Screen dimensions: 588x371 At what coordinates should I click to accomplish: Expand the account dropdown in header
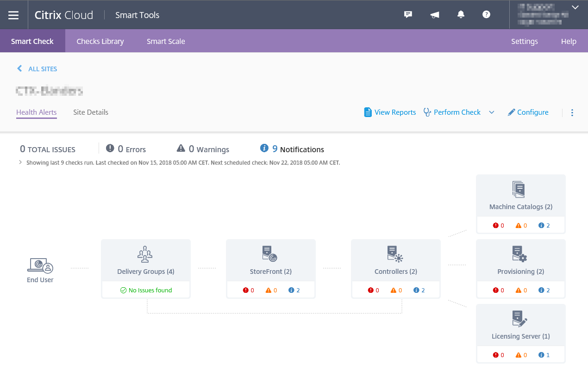575,7
